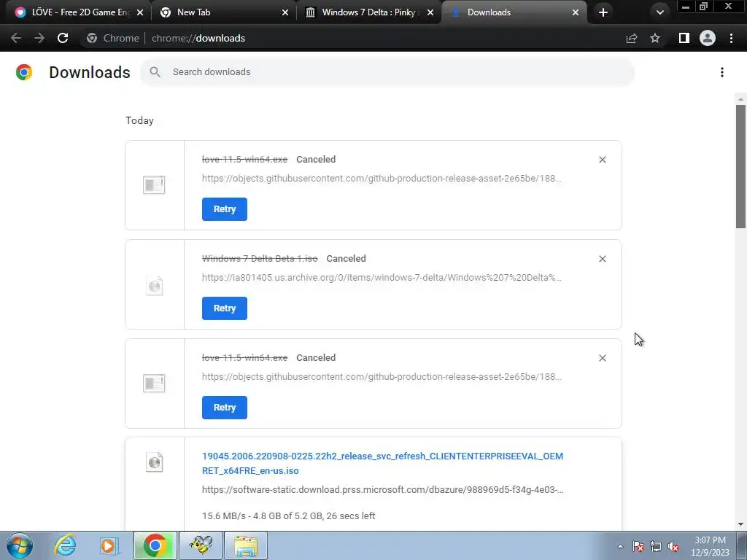The image size is (747, 560).
Task: Click the "Today" date heading
Action: pos(139,120)
